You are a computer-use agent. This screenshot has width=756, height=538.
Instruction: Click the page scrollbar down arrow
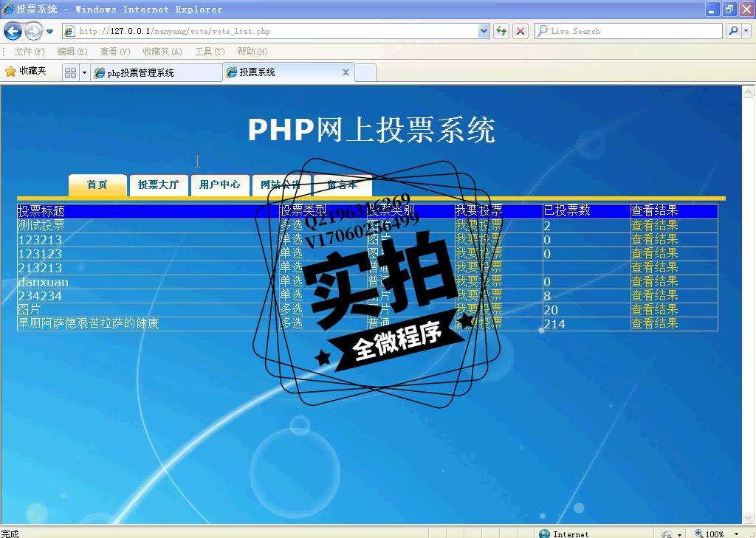749,517
